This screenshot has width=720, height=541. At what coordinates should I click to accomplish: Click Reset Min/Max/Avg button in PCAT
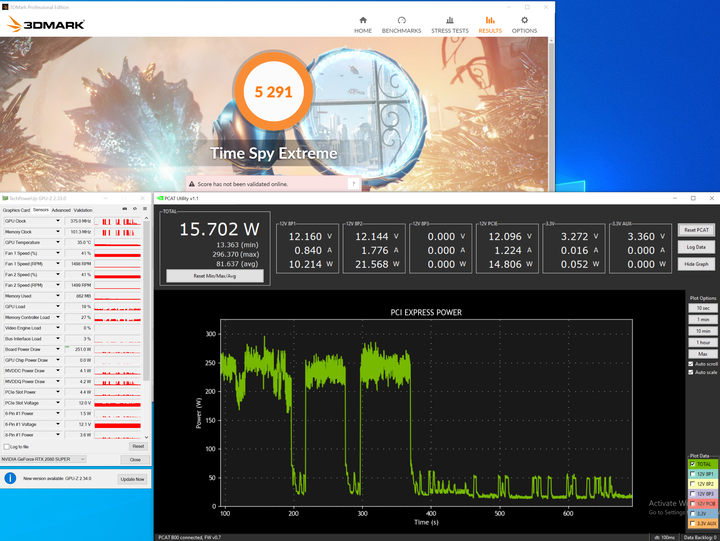click(x=214, y=276)
